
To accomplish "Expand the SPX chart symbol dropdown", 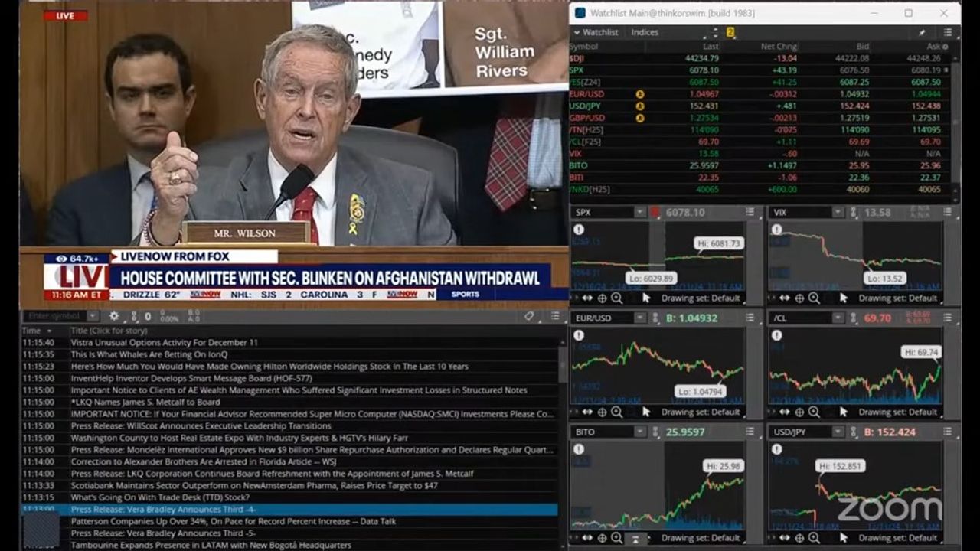I will tap(639, 212).
